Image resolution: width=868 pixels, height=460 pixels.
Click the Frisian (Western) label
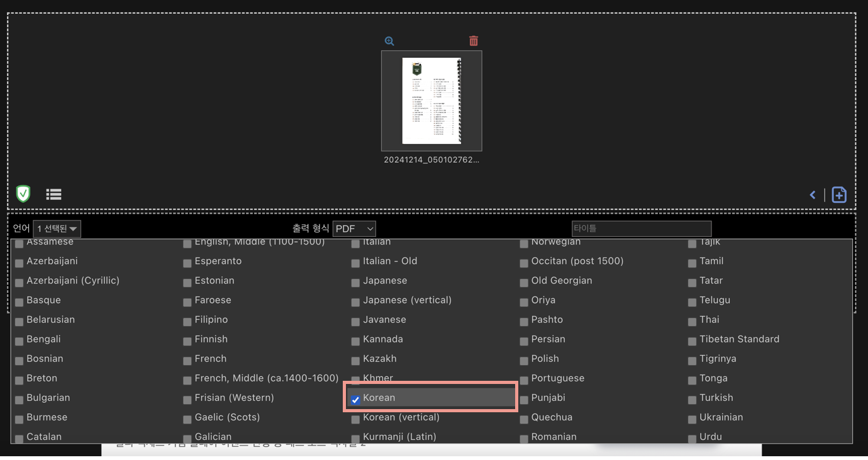(235, 397)
